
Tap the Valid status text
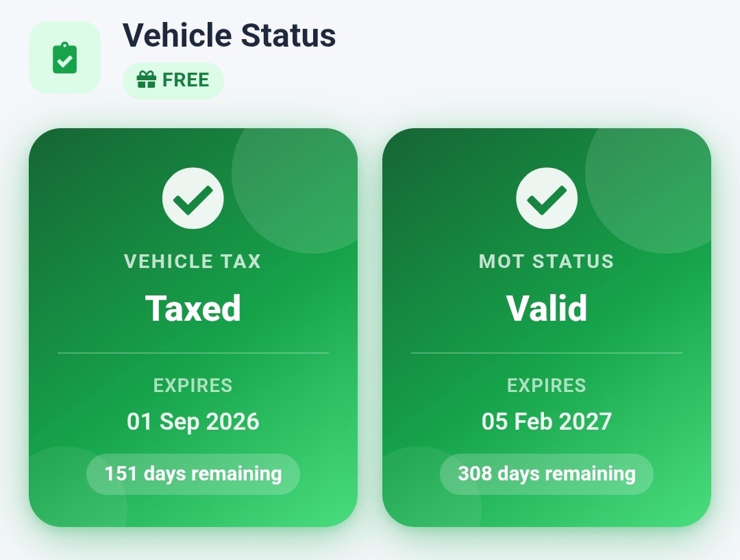547,308
